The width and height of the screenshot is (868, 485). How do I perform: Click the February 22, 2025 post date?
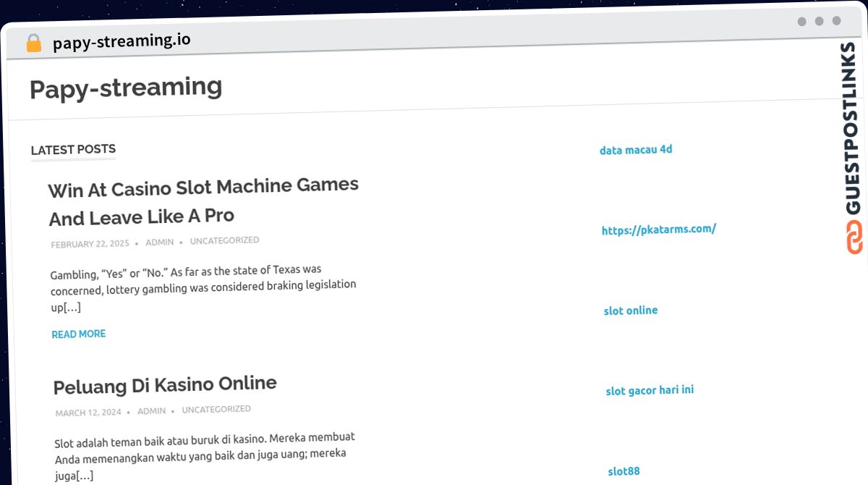tap(90, 244)
